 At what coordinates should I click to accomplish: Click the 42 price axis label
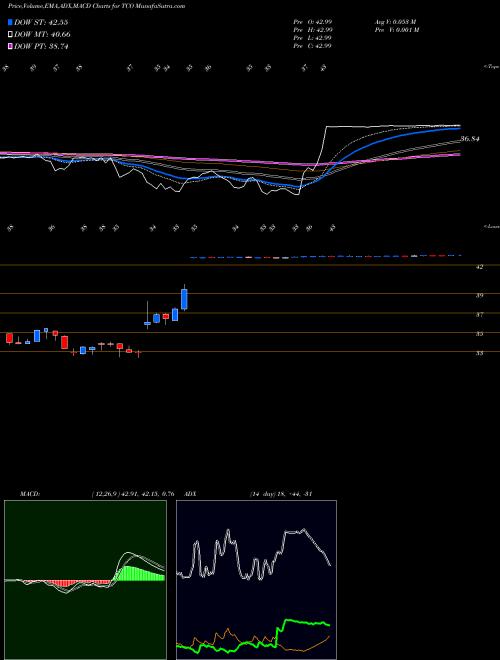coord(479,267)
